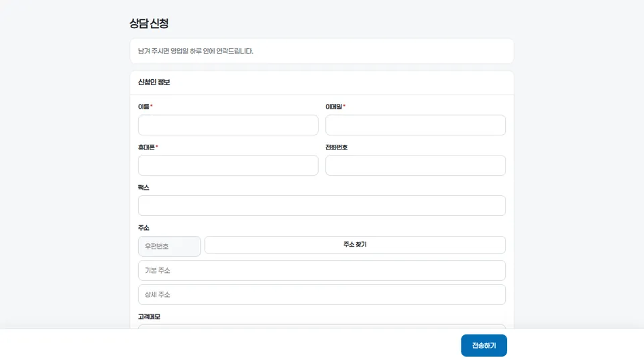Click the 우편번호 postal code field
This screenshot has height=362, width=644.
click(169, 246)
